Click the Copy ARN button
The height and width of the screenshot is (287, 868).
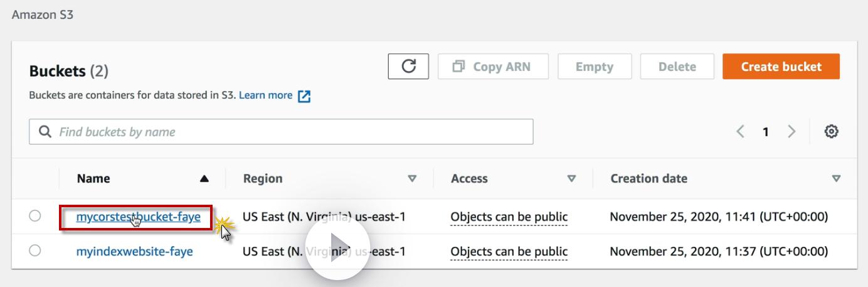coord(492,67)
